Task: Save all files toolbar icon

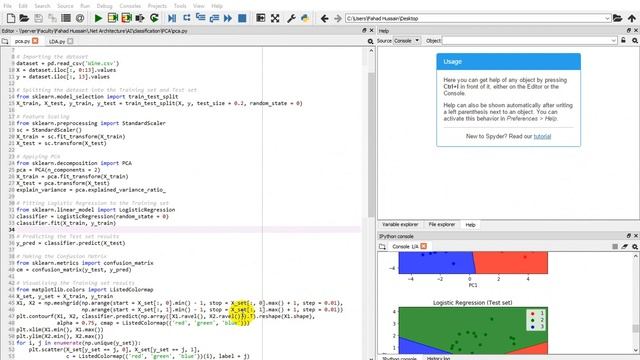Action: coord(52,18)
